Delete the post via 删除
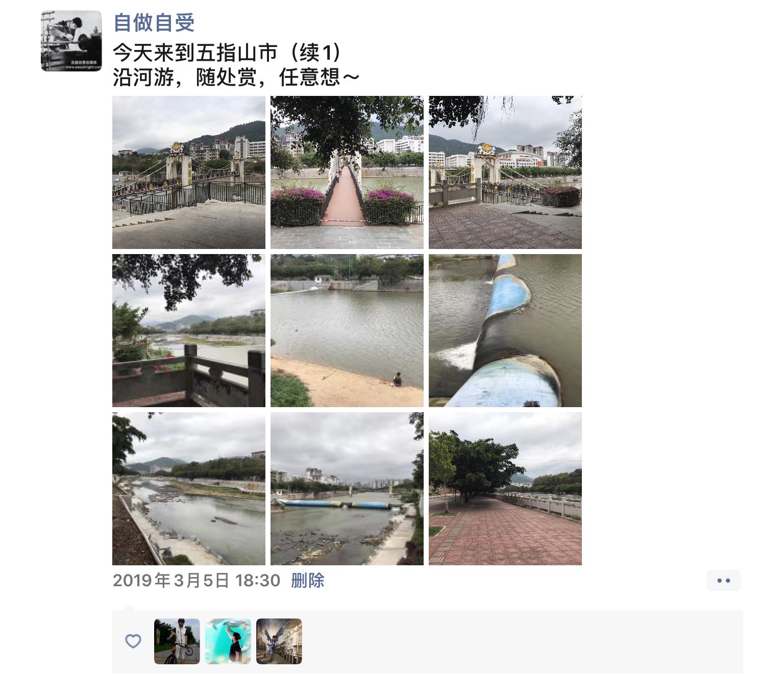The width and height of the screenshot is (784, 676). (308, 581)
